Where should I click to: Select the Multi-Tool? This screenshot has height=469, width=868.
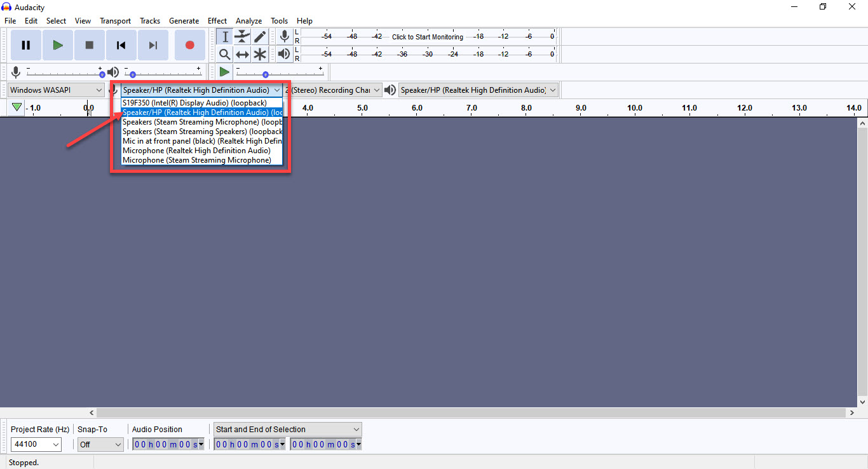pos(260,54)
